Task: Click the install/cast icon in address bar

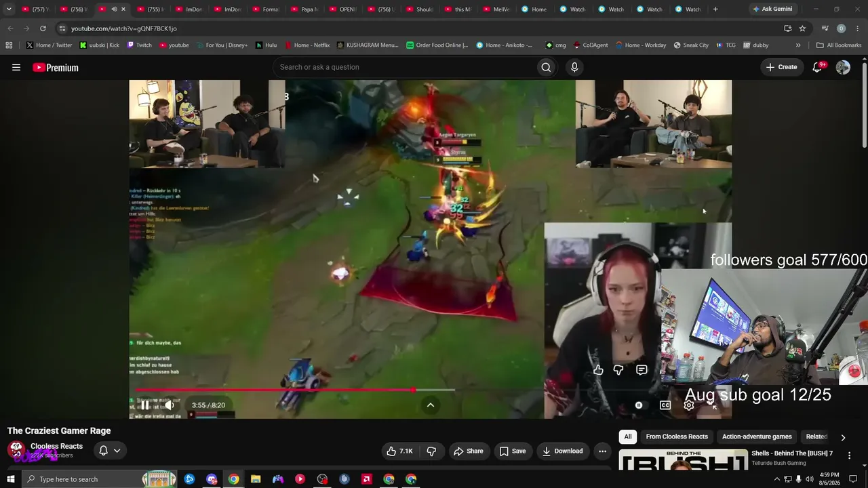Action: (787, 28)
